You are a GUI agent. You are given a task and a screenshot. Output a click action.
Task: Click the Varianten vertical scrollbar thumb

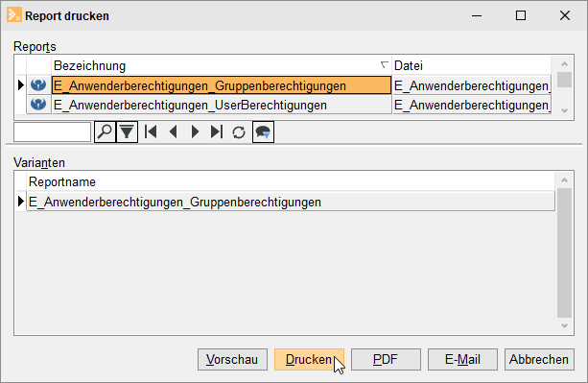564,252
